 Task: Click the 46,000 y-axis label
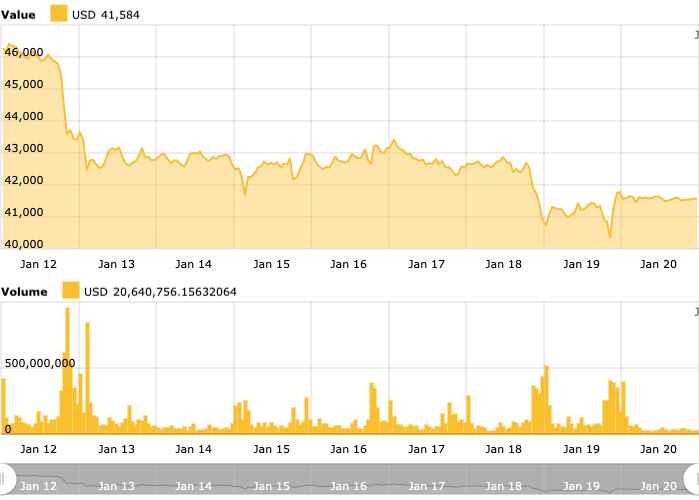coord(24,52)
